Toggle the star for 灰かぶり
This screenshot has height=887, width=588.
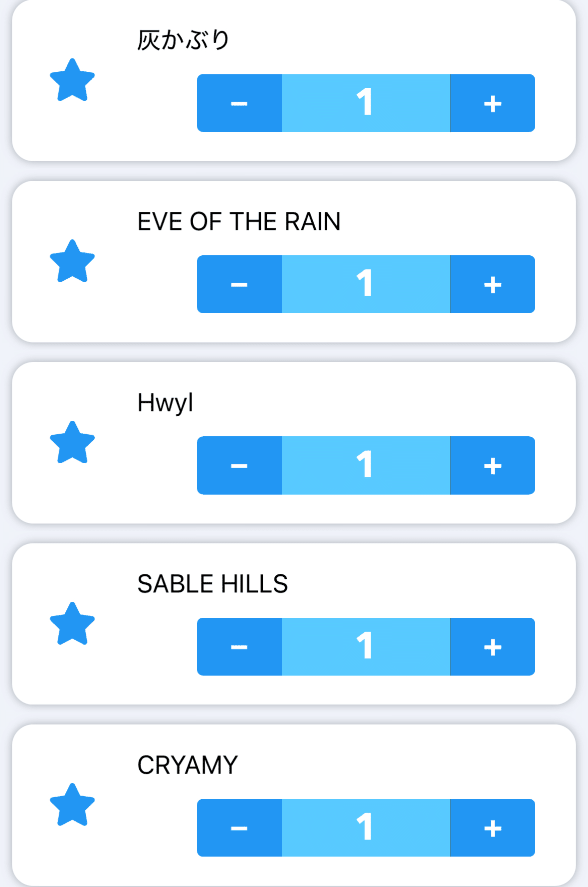click(72, 81)
